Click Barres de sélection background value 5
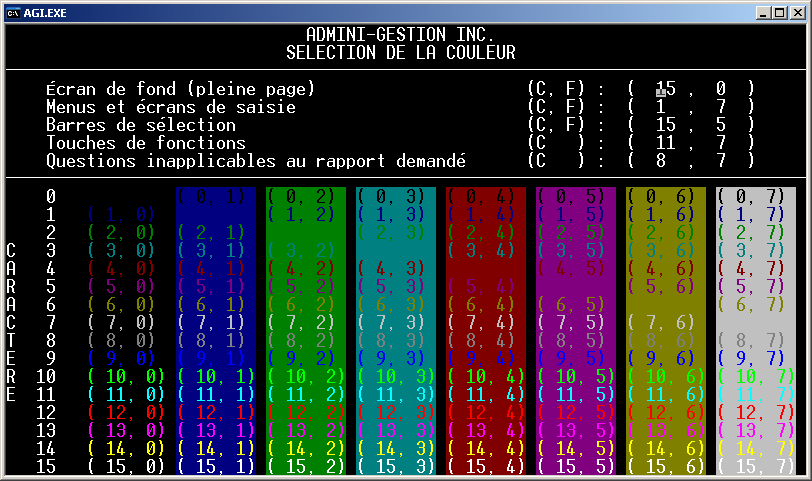 [719, 125]
